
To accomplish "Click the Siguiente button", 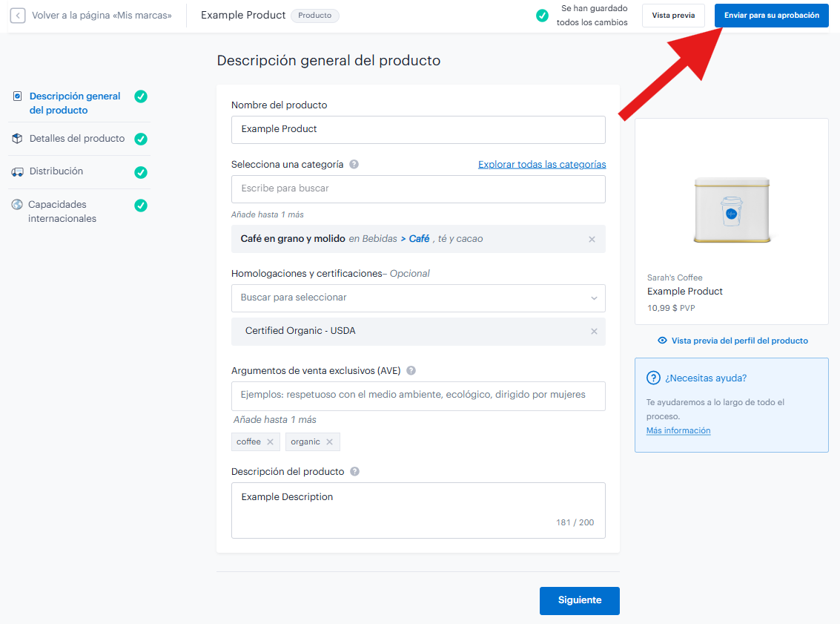I will [x=579, y=601].
